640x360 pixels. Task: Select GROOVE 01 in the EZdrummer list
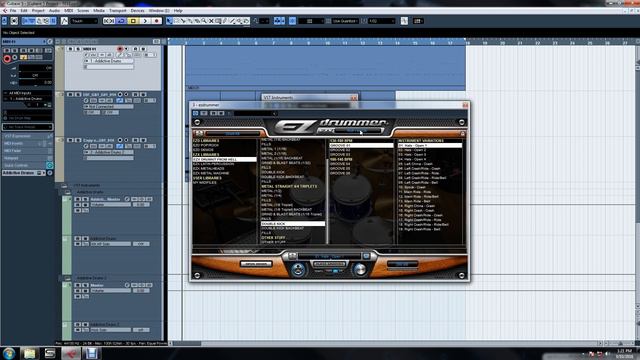click(x=361, y=145)
